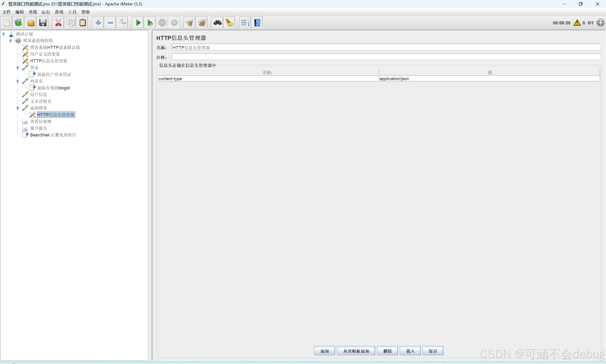606x364 pixels.
Task: Save the test plan with floppy icon
Action: [43, 22]
